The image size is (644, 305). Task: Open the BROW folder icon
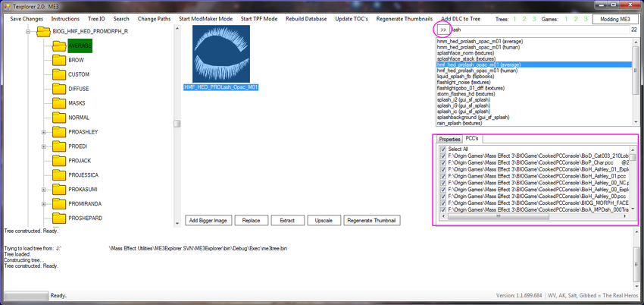tap(59, 60)
